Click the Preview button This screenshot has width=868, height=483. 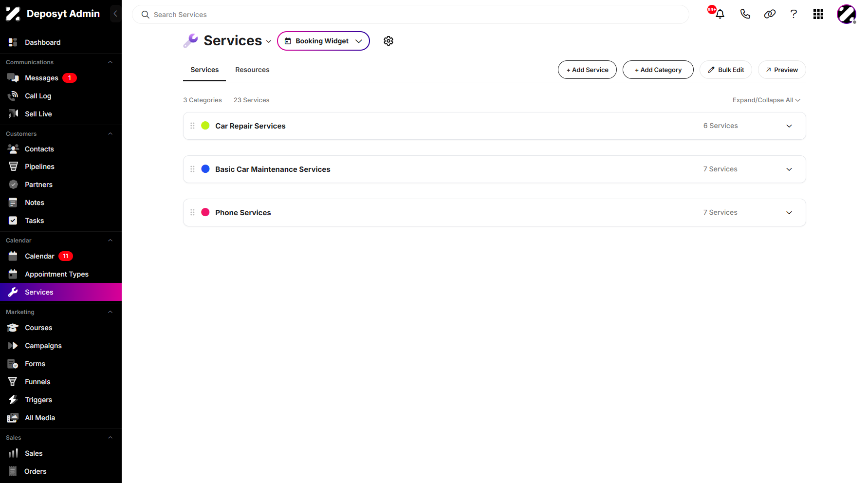pyautogui.click(x=782, y=70)
